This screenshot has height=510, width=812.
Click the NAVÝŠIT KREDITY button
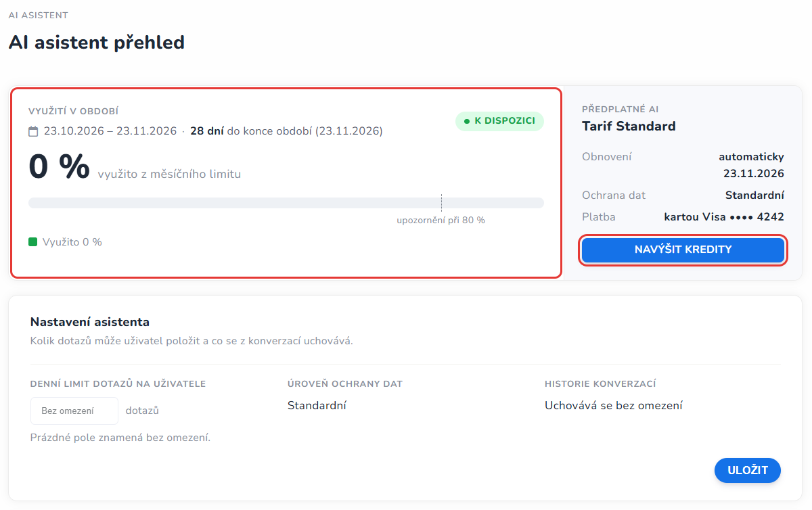683,250
